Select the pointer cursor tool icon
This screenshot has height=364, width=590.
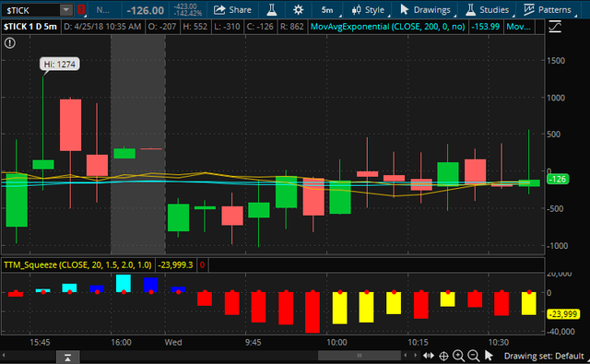click(489, 356)
